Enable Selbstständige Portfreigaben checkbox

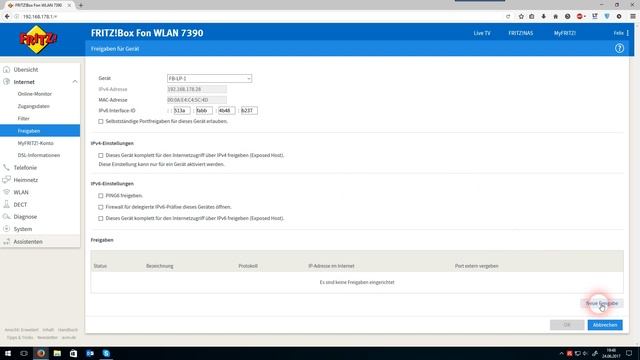click(x=101, y=122)
